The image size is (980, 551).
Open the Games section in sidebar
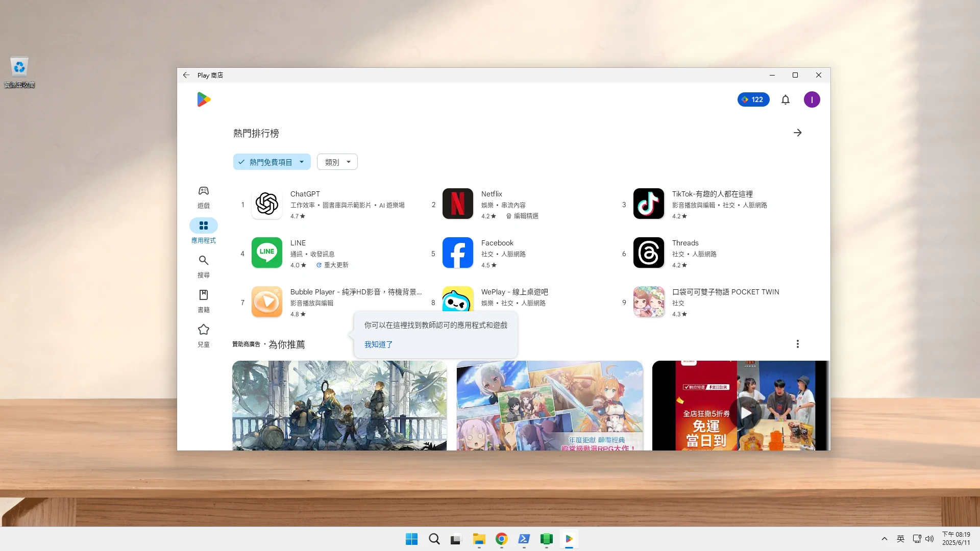click(203, 196)
